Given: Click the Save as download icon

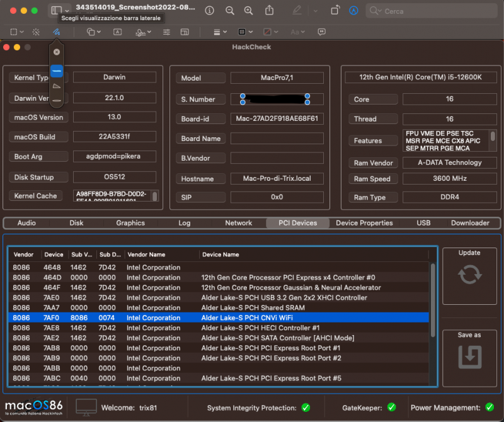Looking at the screenshot, I should (469, 356).
